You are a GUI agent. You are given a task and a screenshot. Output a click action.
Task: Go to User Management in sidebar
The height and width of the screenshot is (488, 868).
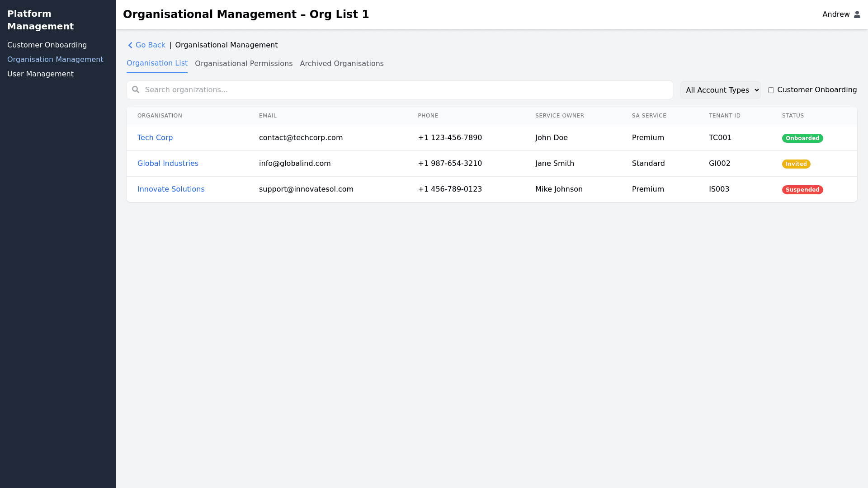coord(40,74)
